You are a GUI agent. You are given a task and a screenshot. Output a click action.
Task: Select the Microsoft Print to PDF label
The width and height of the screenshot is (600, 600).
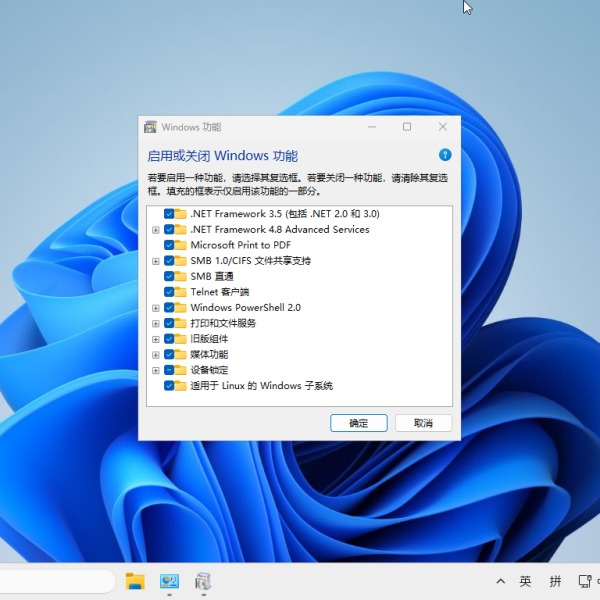[x=241, y=245]
